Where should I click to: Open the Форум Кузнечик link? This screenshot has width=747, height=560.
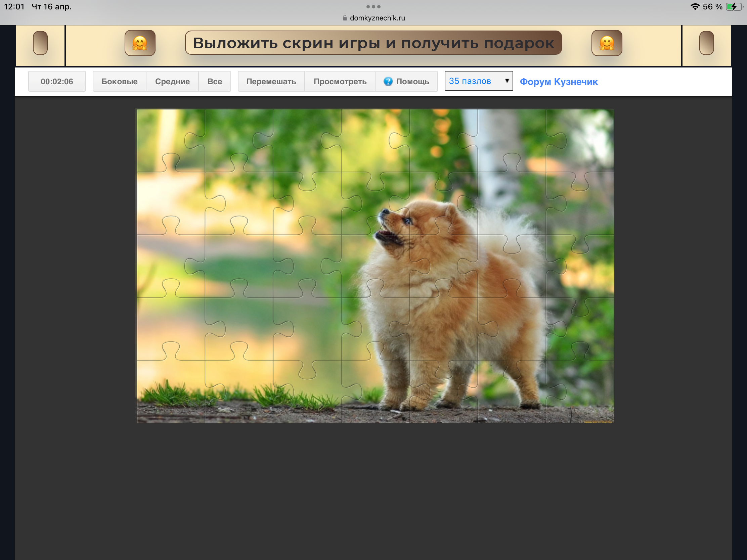(559, 82)
